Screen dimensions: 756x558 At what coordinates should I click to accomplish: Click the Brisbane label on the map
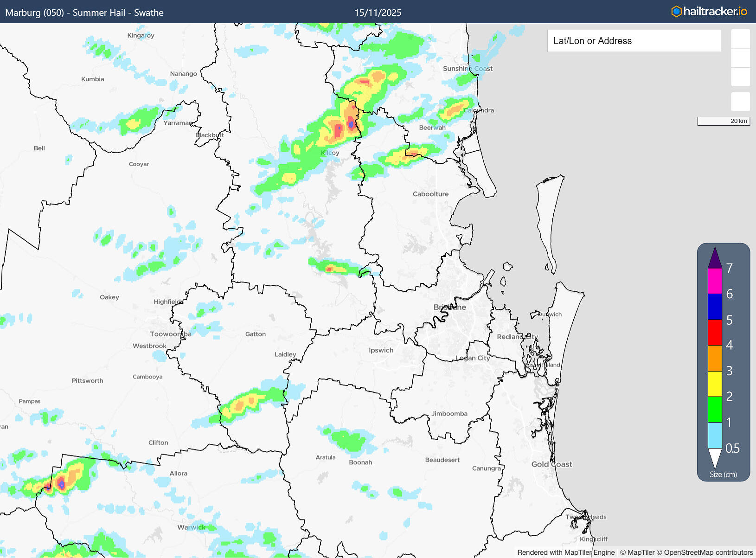(449, 307)
